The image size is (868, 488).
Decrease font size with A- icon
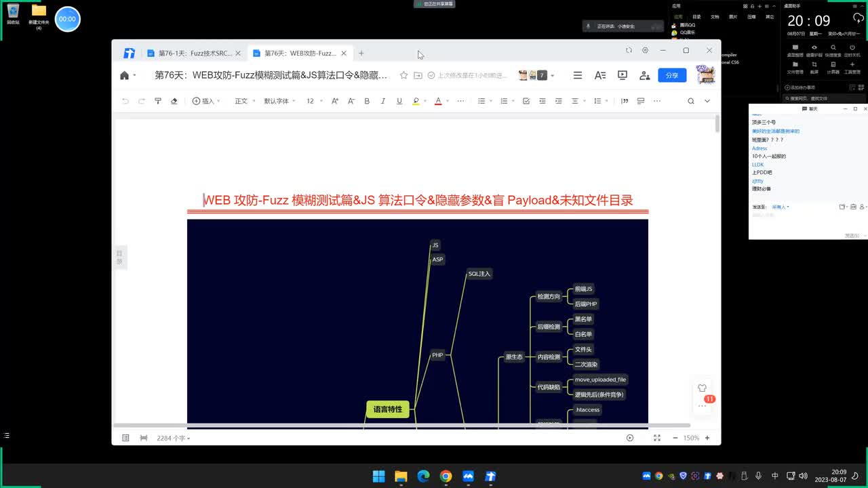click(351, 101)
